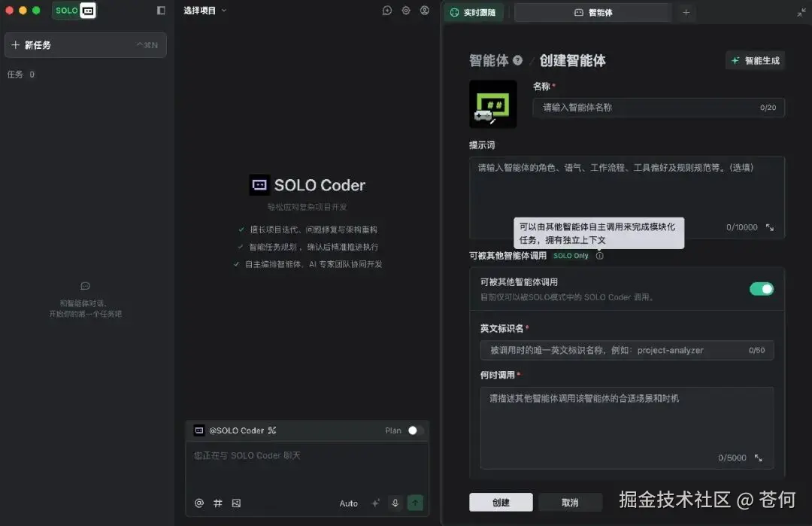Open a new tab with the plus button
Image resolution: width=812 pixels, height=526 pixels.
click(x=686, y=12)
